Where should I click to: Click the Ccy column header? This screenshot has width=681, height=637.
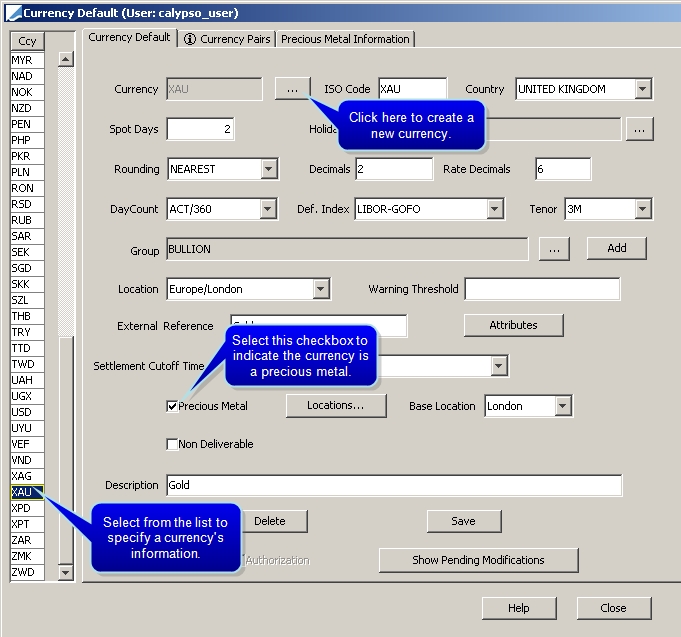(27, 41)
